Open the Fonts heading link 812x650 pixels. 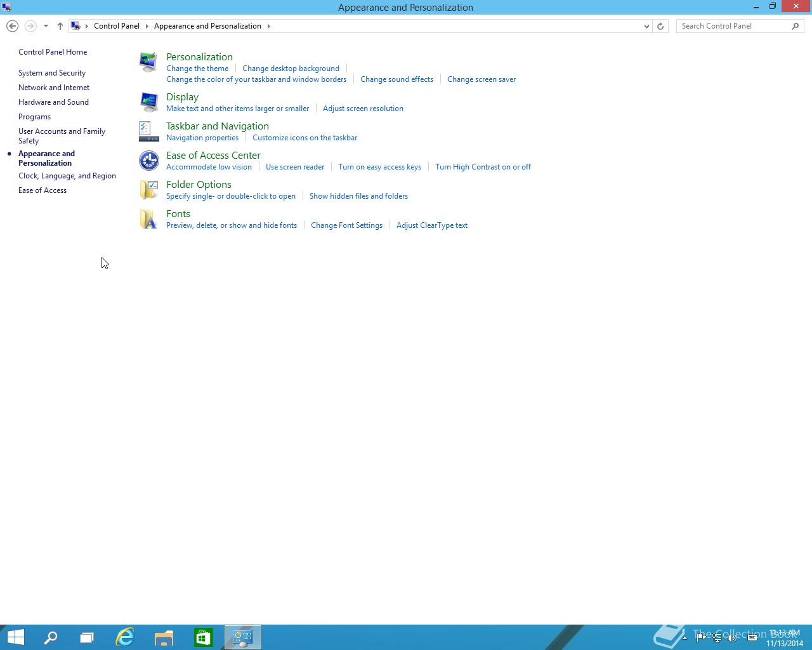point(178,213)
